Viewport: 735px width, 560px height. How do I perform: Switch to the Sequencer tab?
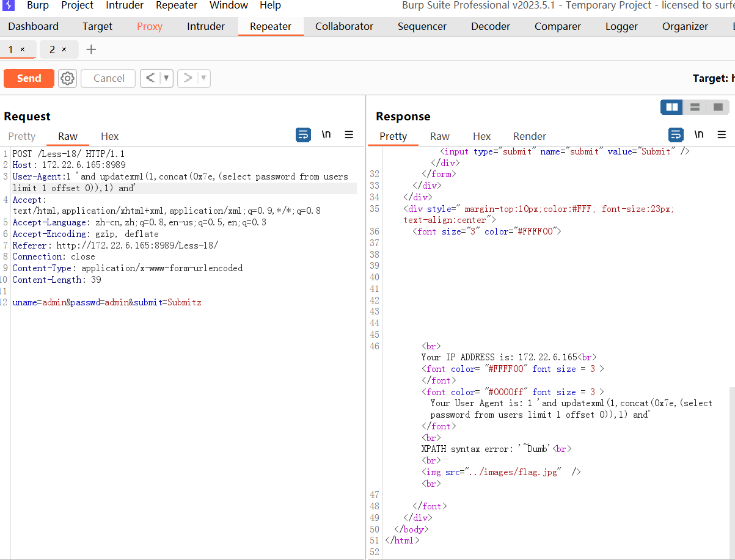(422, 26)
